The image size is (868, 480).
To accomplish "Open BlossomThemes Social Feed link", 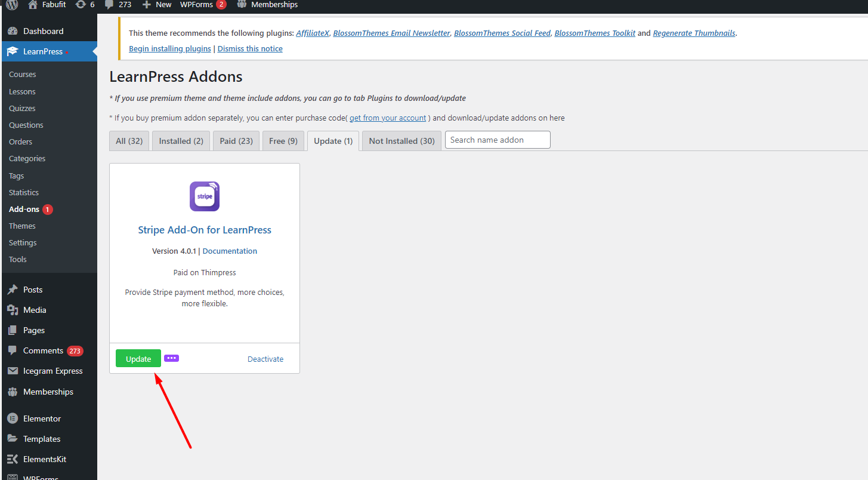I will coord(502,33).
